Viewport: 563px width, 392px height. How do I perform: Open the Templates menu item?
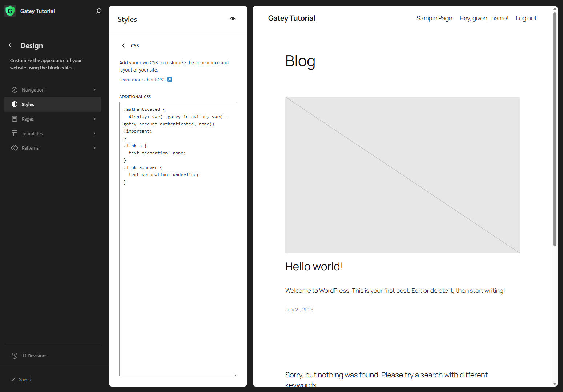point(53,133)
